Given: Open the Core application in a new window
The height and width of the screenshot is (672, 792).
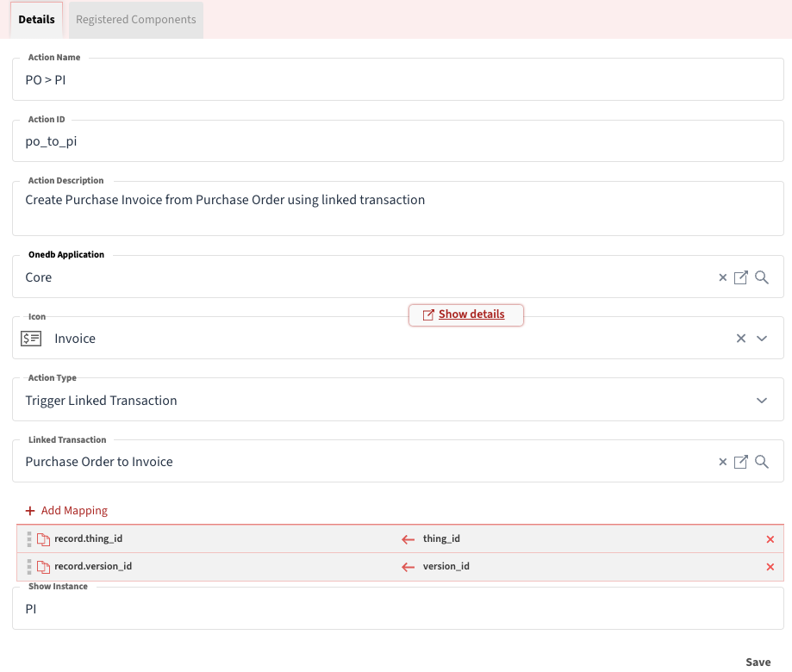Looking at the screenshot, I should (x=741, y=277).
